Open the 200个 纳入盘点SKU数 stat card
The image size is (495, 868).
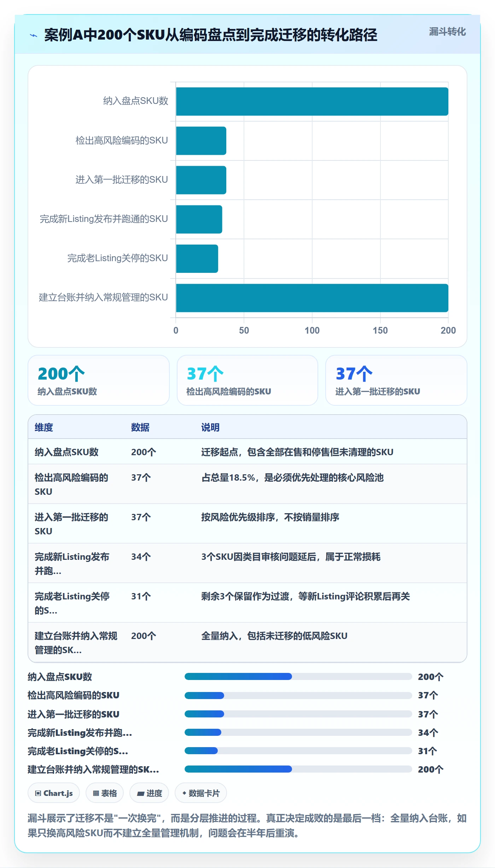[99, 380]
